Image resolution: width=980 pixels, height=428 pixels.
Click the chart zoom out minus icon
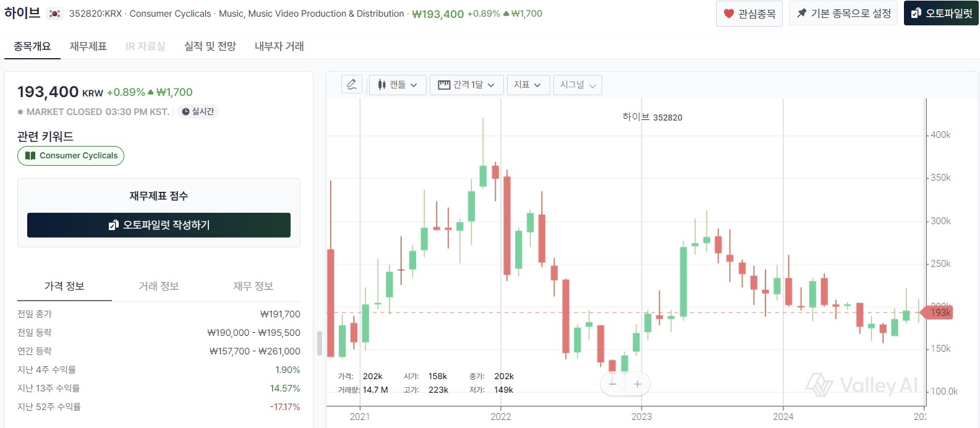(613, 384)
